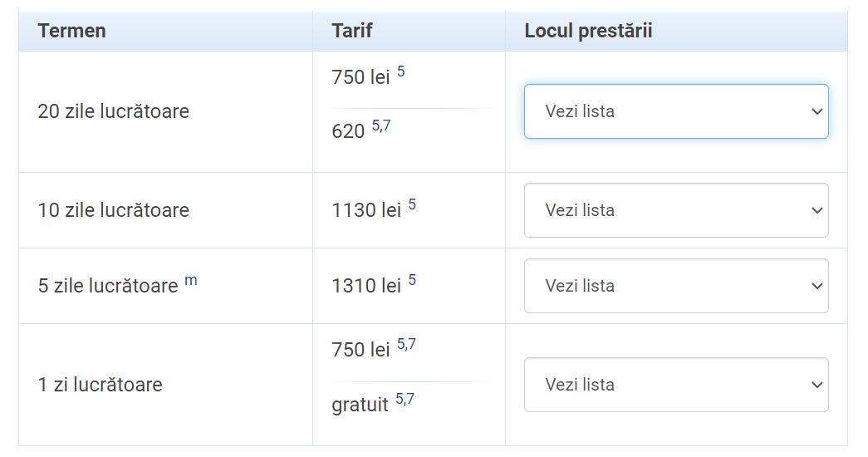
Task: Open Vezi lista dropdown for 5 zile lucrătoare
Action: pyautogui.click(x=676, y=286)
